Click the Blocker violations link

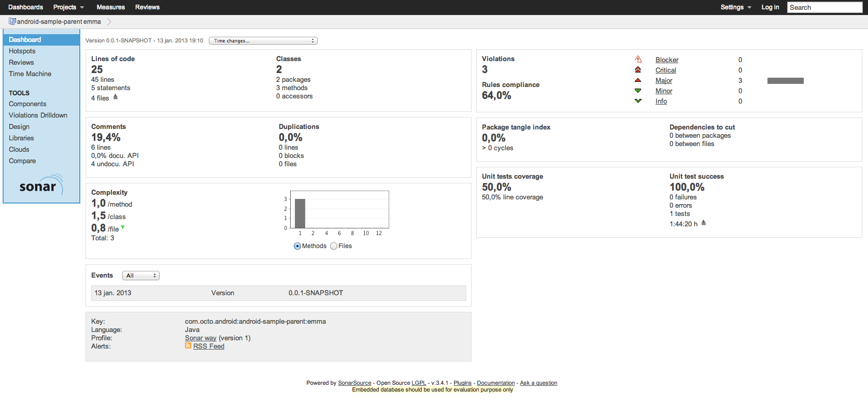pos(667,60)
